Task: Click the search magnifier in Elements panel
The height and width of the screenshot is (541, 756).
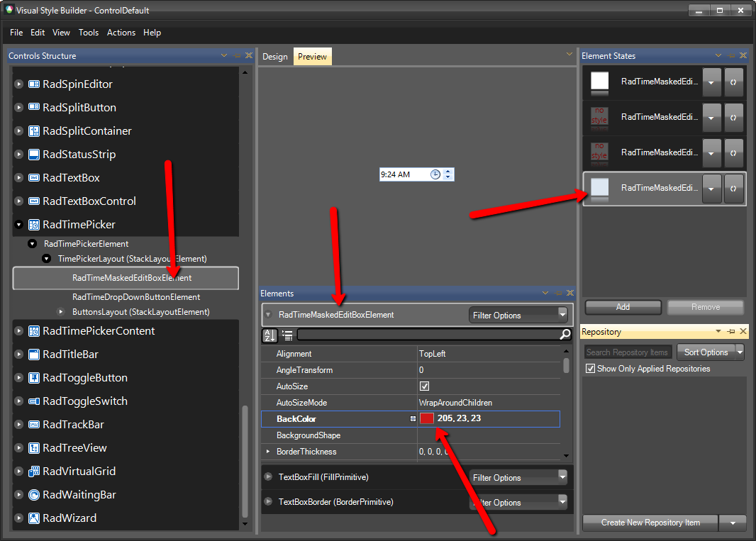Action: click(x=565, y=334)
